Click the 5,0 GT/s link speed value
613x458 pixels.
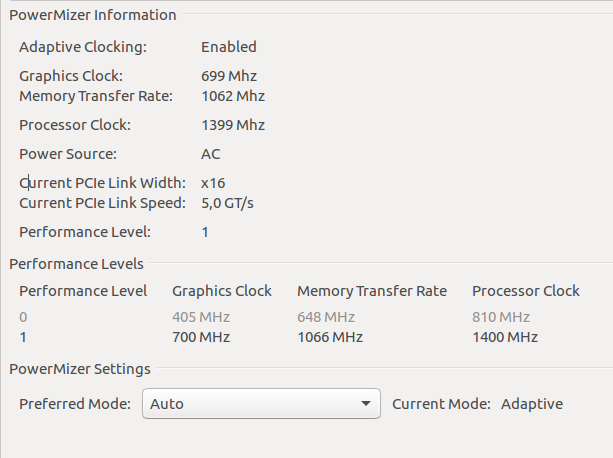(227, 203)
